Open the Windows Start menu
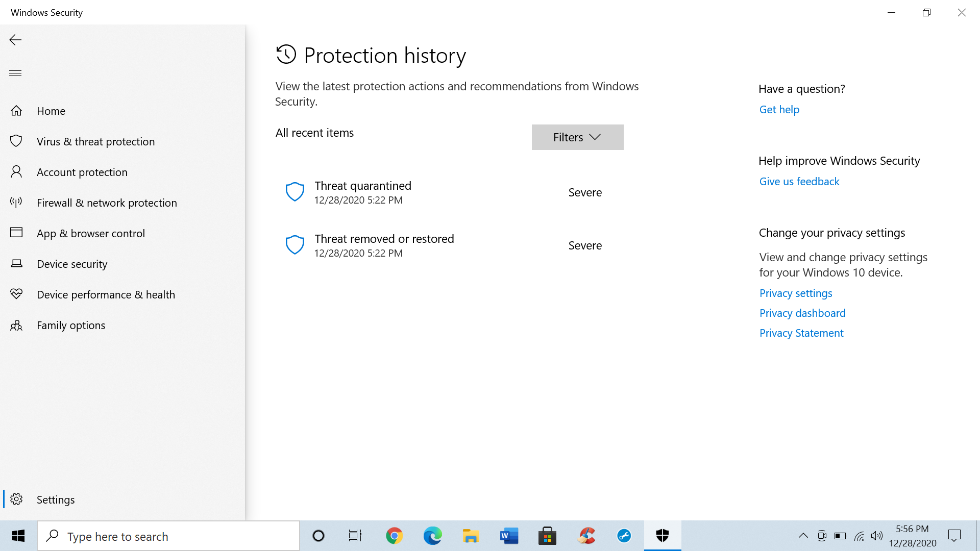 pyautogui.click(x=18, y=536)
